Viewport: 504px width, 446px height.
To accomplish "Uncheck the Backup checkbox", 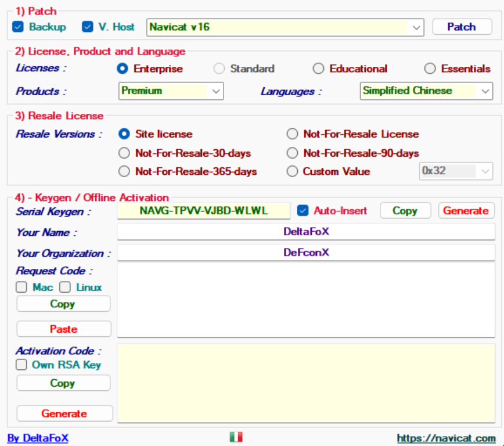I will coord(18,27).
